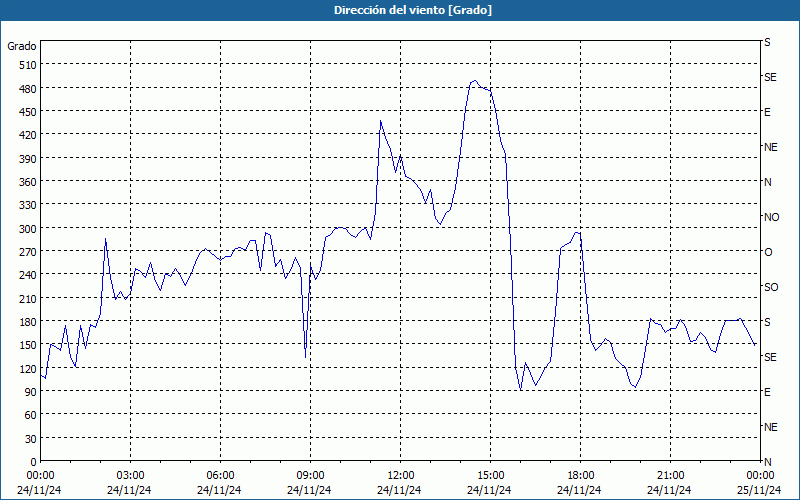Click the 300 degree axis label
Screen dimensions: 800x500
[28, 229]
